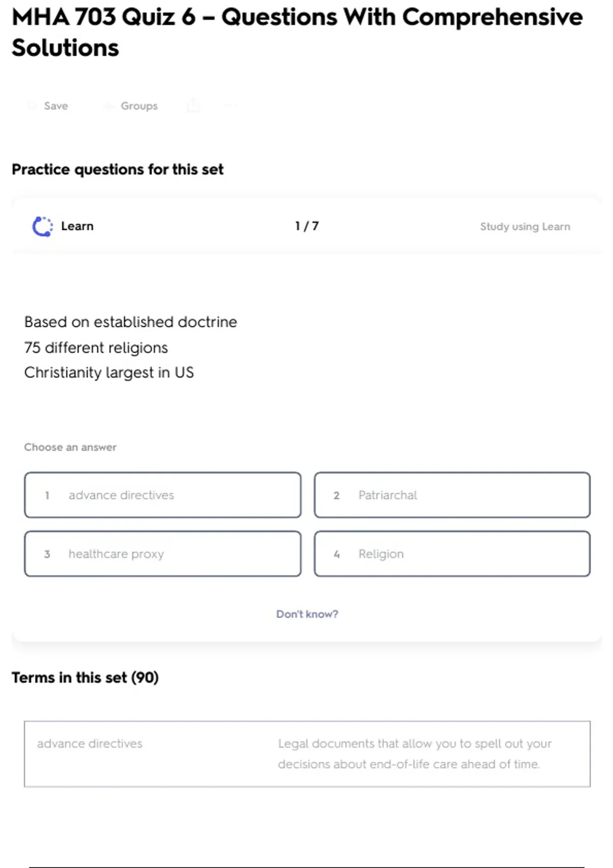
Task: Open the three-dots more options menu
Action: tap(229, 105)
